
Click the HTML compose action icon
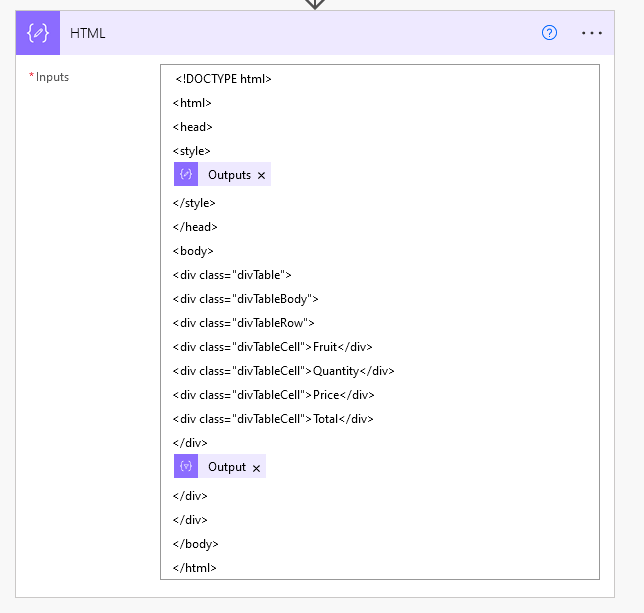tap(38, 33)
